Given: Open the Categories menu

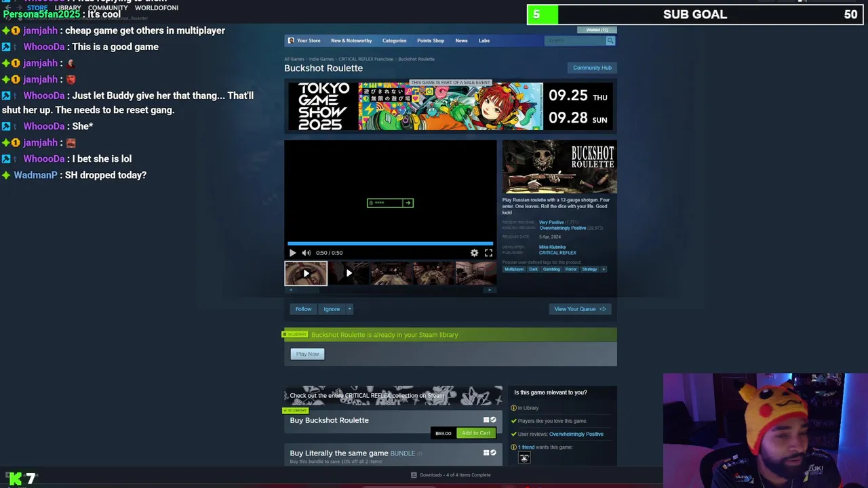Looking at the screenshot, I should [394, 41].
